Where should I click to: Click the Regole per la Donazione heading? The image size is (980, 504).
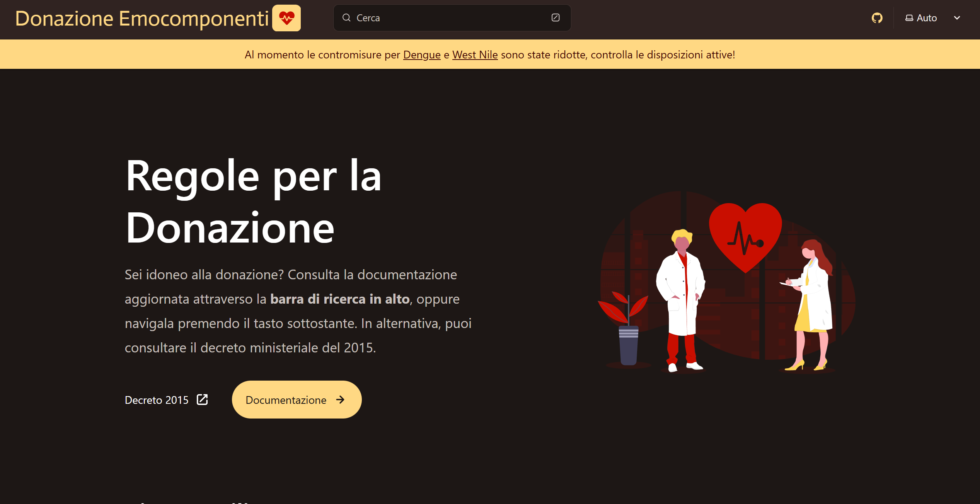pos(253,201)
